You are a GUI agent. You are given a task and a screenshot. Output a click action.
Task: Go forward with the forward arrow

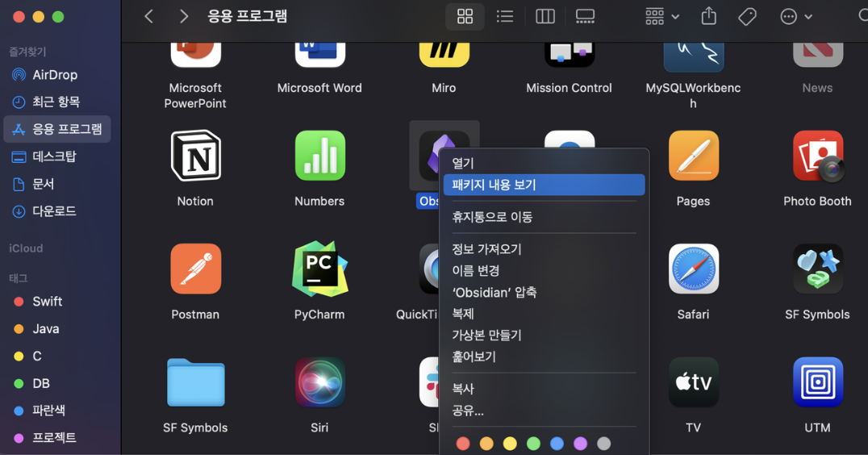point(184,17)
